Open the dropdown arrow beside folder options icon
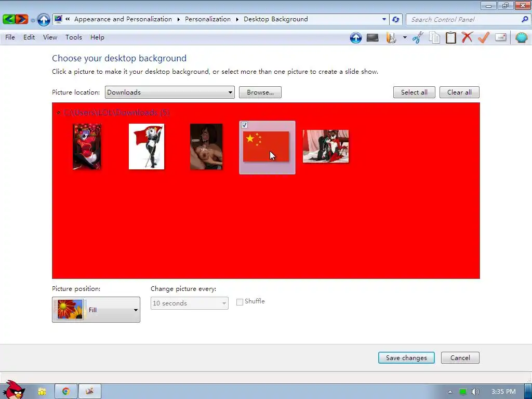The width and height of the screenshot is (532, 399). point(405,37)
